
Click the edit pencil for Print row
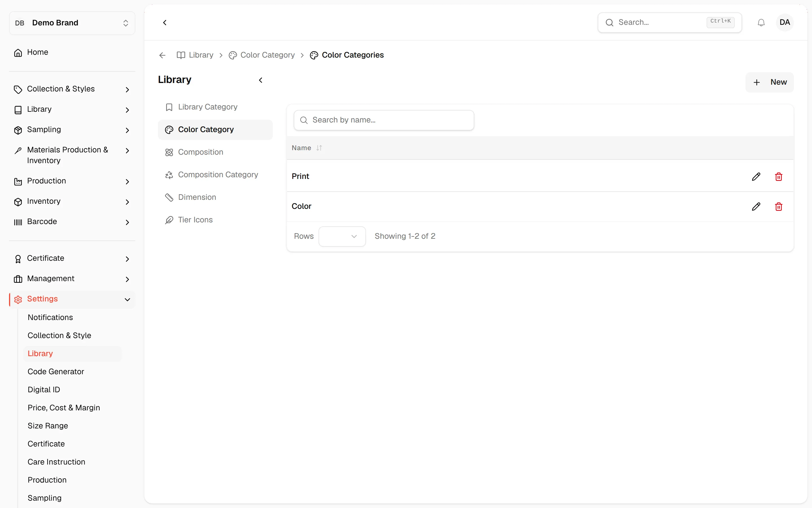click(x=756, y=176)
